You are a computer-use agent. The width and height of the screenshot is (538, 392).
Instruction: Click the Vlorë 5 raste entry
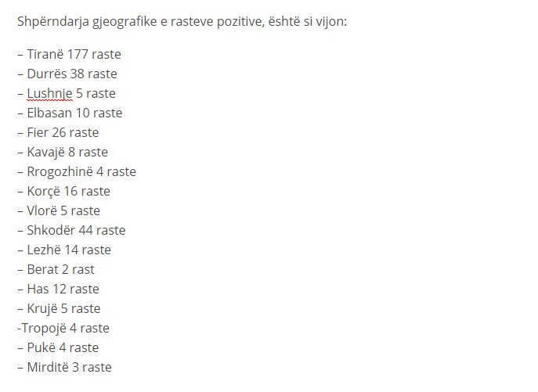point(59,210)
